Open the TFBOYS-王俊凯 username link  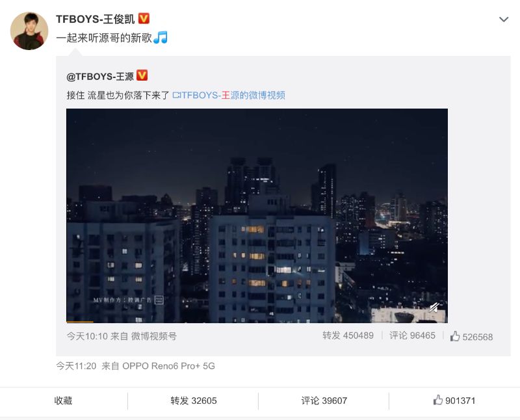tap(95, 19)
